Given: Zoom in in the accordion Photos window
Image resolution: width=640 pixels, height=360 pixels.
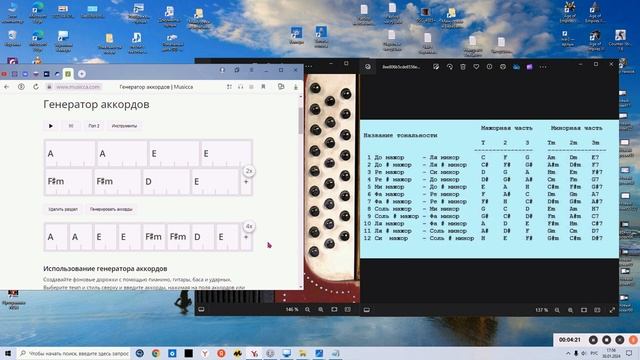Looking at the screenshot, I should (x=321, y=310).
